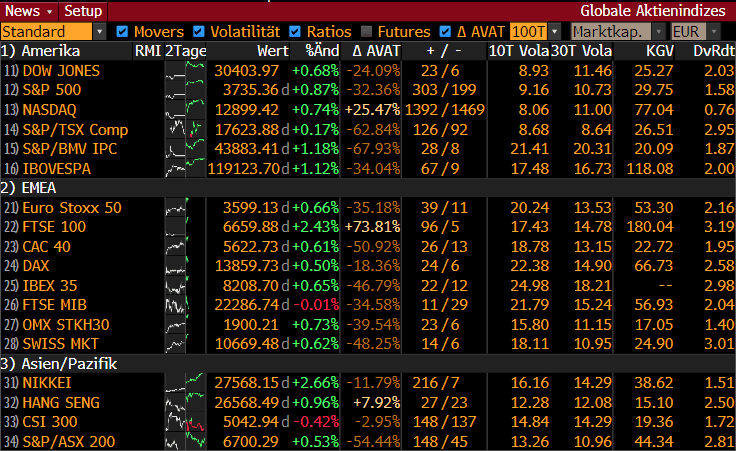Click the 100T period field
This screenshot has height=451, width=736.
[x=529, y=32]
